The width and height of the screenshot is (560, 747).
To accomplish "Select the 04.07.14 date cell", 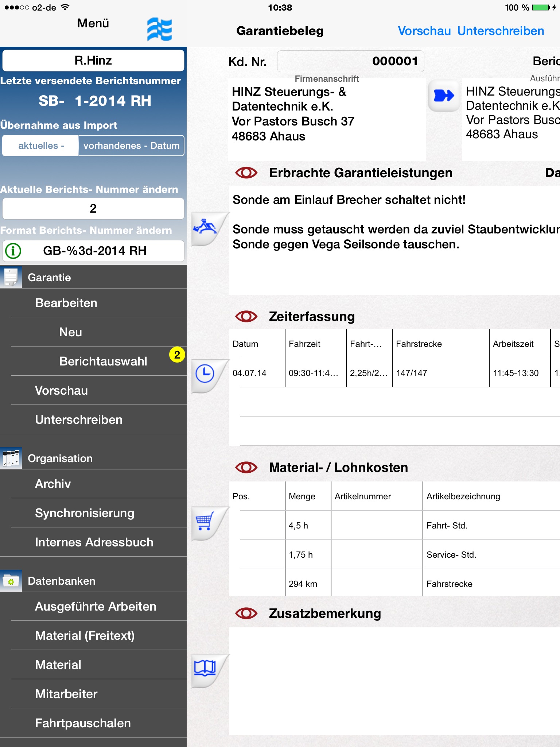I will point(257,373).
